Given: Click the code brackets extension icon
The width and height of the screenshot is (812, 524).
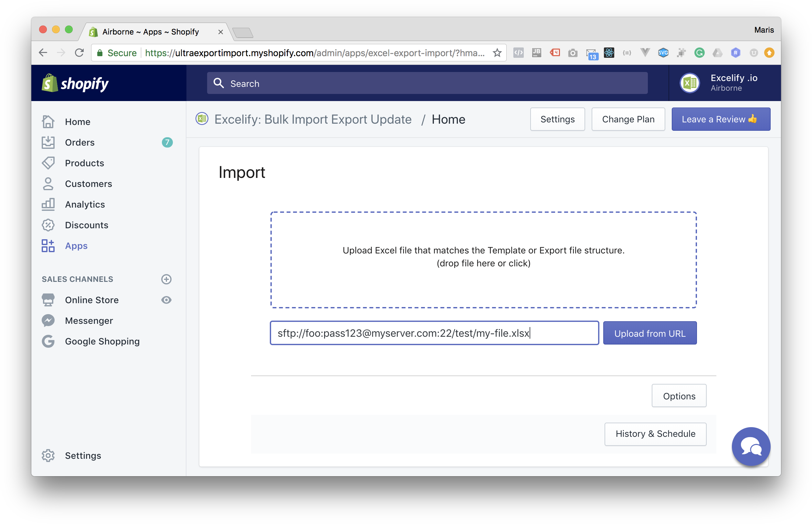Looking at the screenshot, I should [x=518, y=52].
